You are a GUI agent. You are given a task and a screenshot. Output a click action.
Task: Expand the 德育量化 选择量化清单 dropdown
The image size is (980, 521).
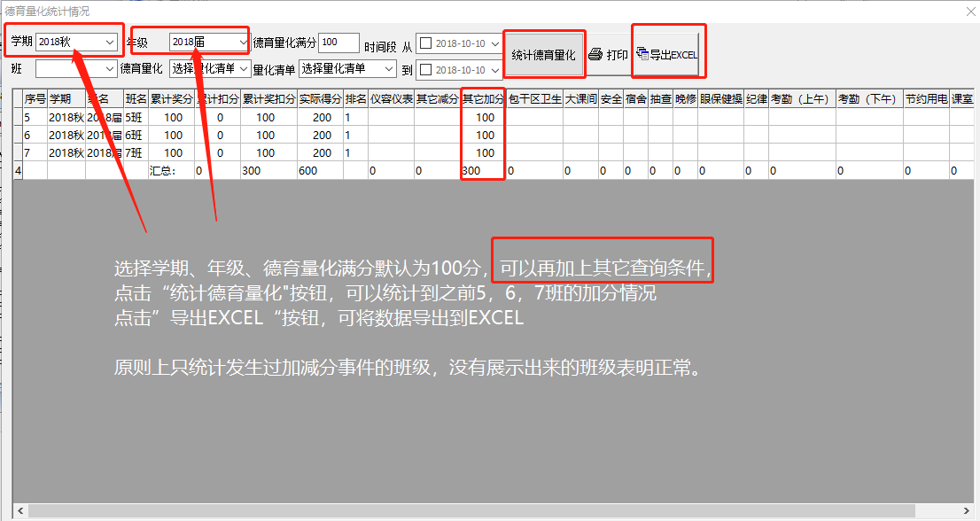click(245, 69)
